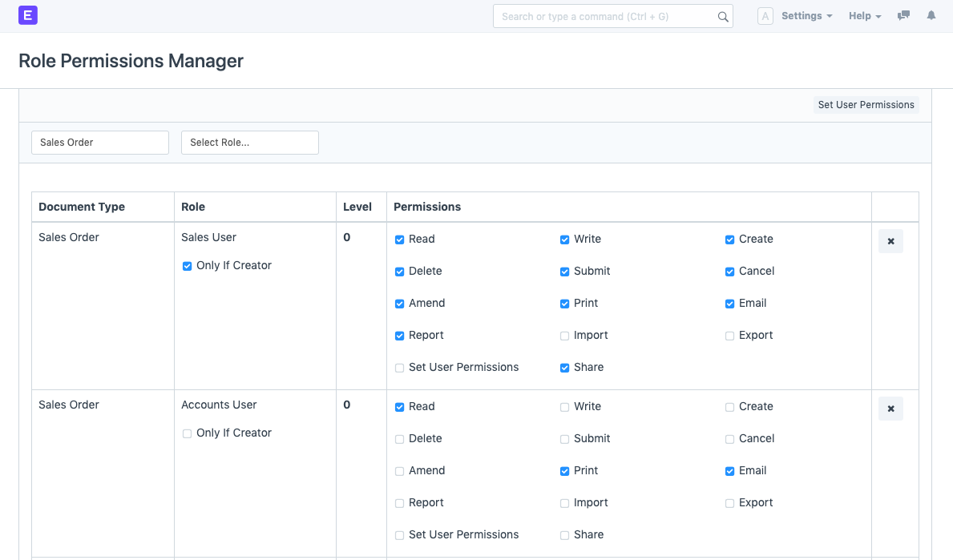Enable Import permission for Sales User

(x=564, y=336)
